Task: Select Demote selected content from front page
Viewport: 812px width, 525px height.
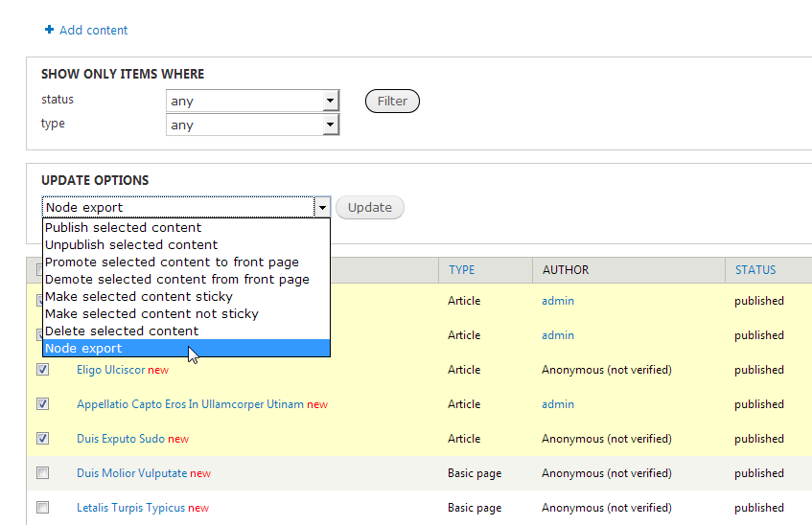Action: click(x=176, y=280)
